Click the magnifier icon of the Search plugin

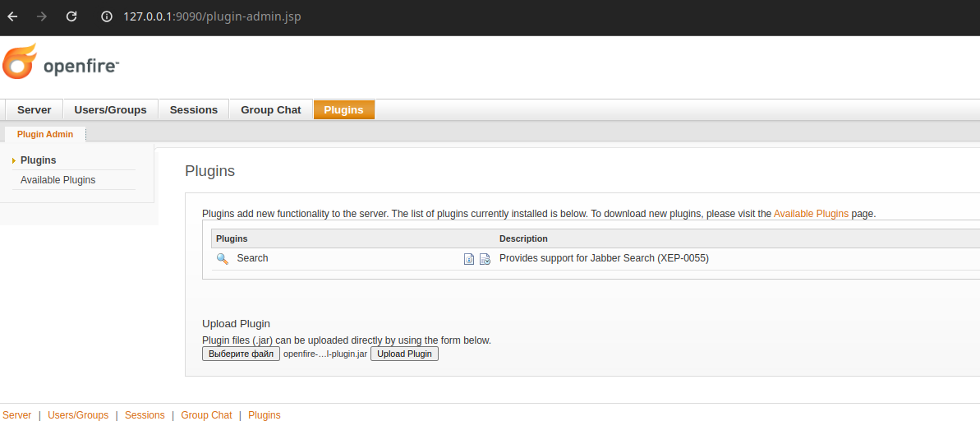tap(222, 258)
